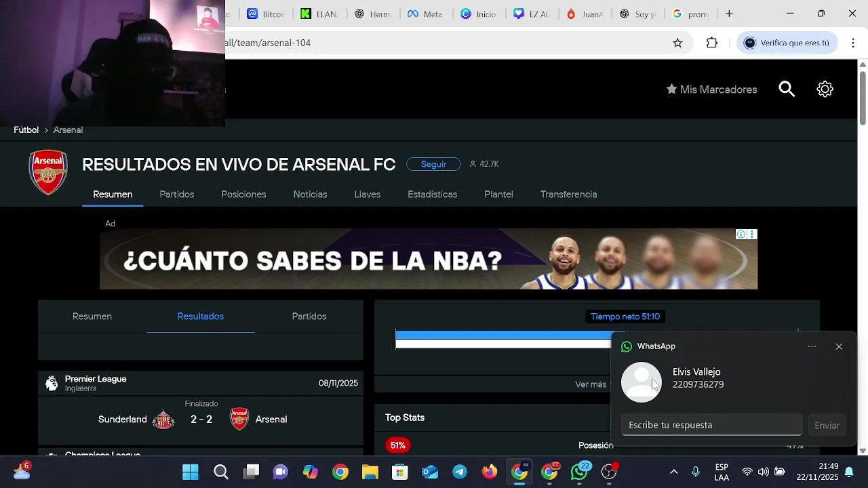Click the Arsenal breadcrumb link
The image size is (868, 488).
click(68, 130)
